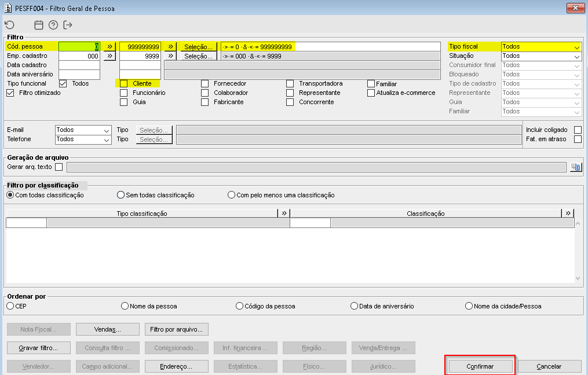Enable Fat. em atraso checkbox
Screen dimensions: 588x375
point(578,139)
